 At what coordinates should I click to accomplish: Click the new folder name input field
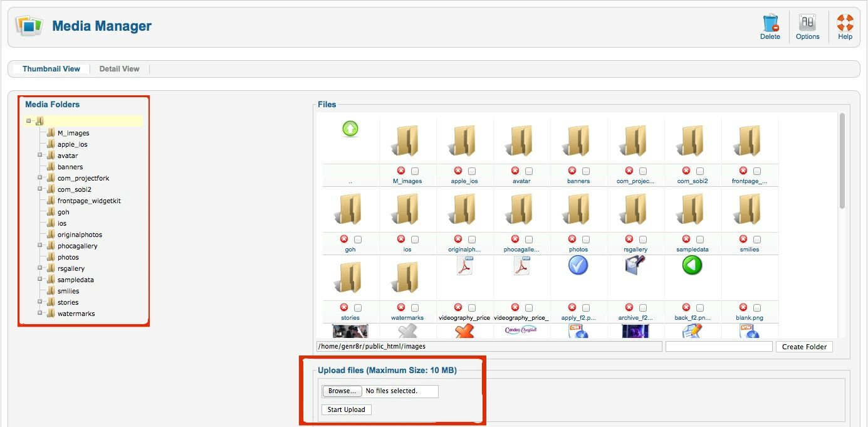tap(719, 347)
